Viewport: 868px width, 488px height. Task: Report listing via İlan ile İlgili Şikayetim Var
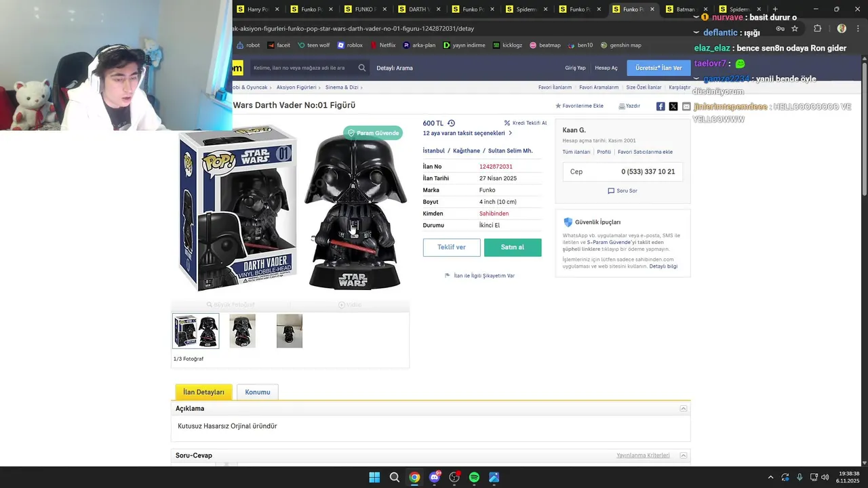pos(479,276)
